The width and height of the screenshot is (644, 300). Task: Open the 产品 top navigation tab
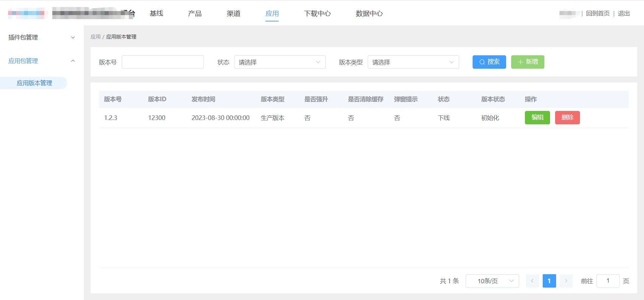point(195,13)
